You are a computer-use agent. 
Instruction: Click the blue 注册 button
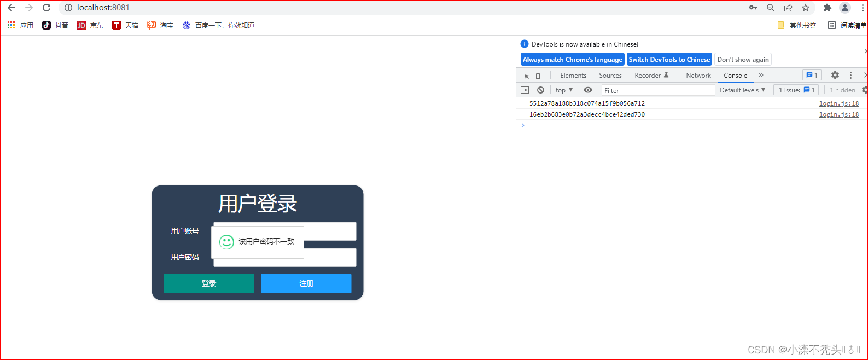click(x=306, y=283)
